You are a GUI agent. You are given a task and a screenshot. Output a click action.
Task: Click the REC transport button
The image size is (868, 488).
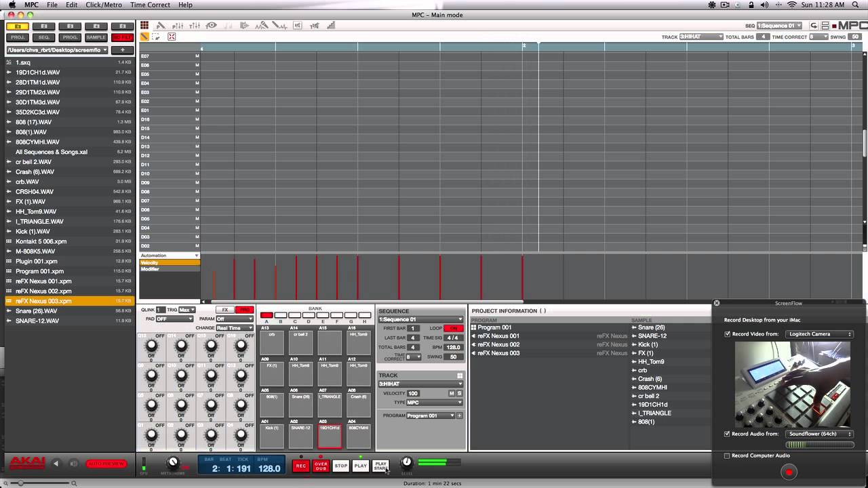[x=301, y=466]
